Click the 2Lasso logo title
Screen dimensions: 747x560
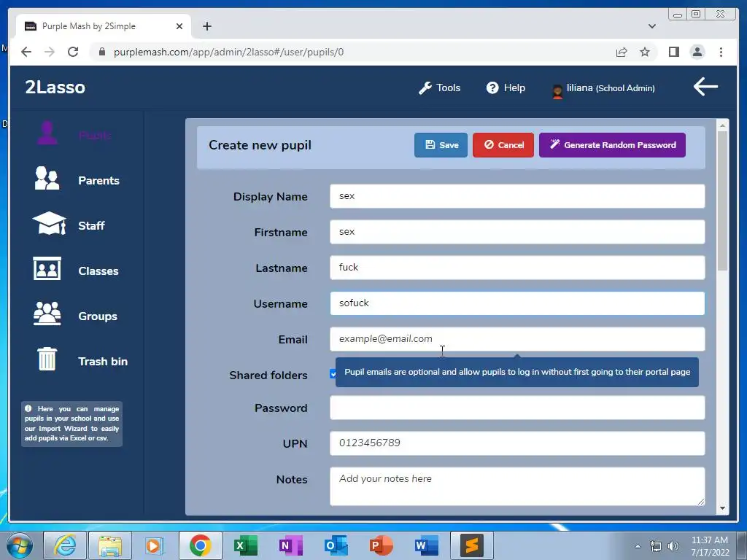55,87
